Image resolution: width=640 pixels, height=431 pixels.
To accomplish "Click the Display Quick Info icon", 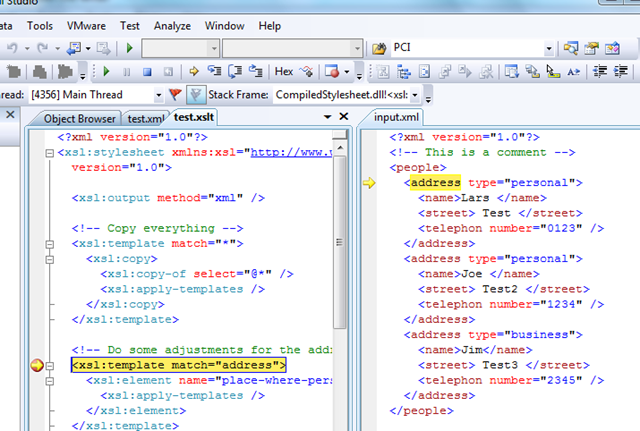I will tap(553, 72).
